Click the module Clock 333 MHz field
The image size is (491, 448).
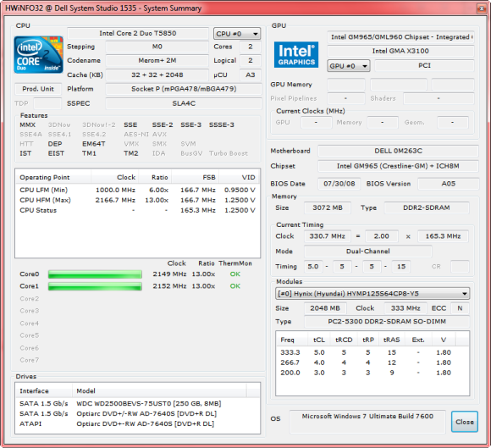[x=405, y=308]
